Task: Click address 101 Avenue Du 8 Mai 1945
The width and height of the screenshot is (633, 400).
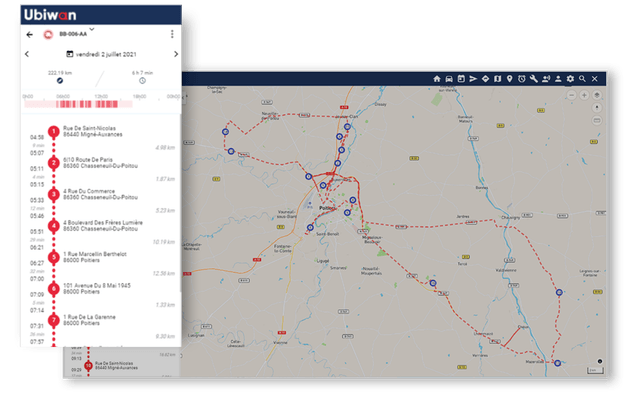Action: point(97,289)
